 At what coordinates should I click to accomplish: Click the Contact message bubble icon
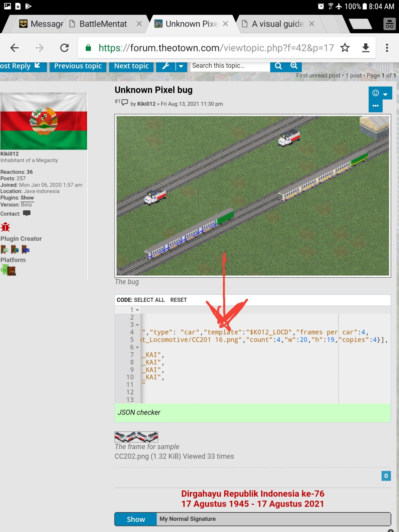point(27,213)
